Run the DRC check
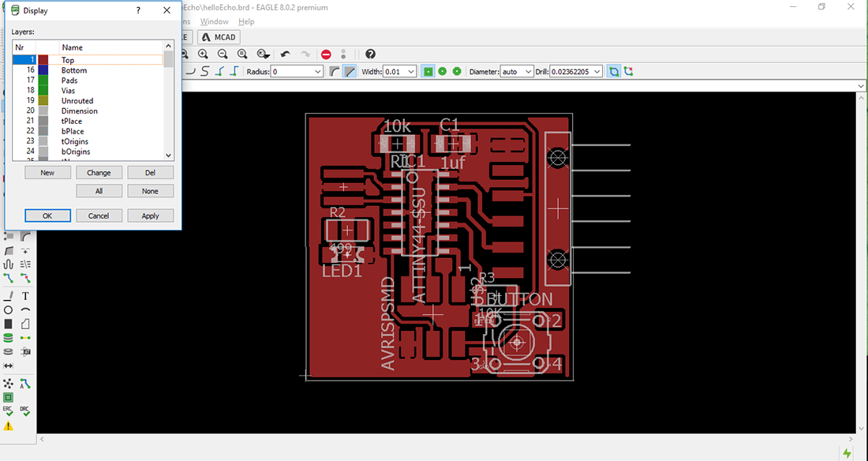Viewport: 868px width, 461px height. (25, 411)
